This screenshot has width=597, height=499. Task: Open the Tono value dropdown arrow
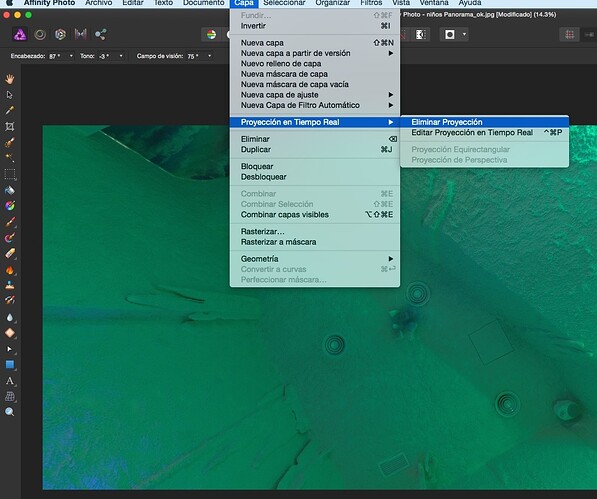point(121,56)
